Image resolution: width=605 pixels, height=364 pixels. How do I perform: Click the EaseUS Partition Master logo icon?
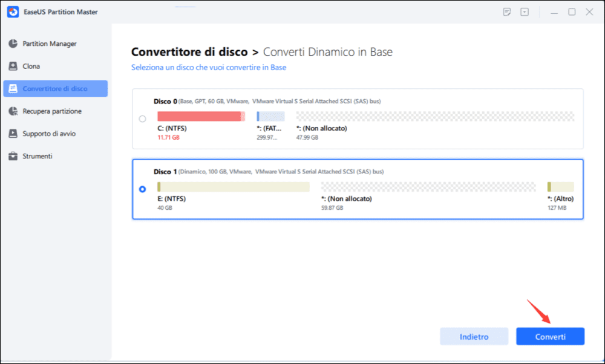tap(13, 12)
